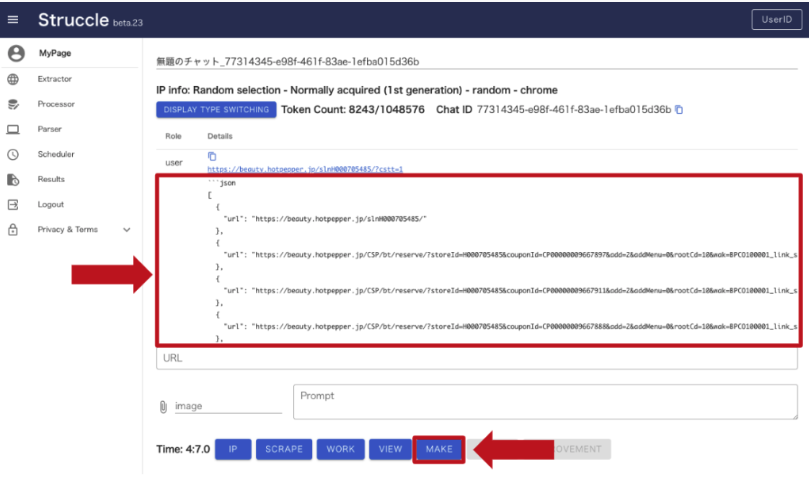This screenshot has width=809, height=494.
Task: Open MyPage in the sidebar
Action: point(55,53)
